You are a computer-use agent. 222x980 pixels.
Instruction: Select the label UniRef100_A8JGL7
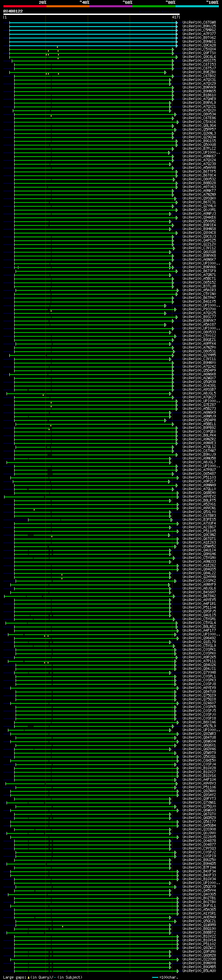point(199,462)
